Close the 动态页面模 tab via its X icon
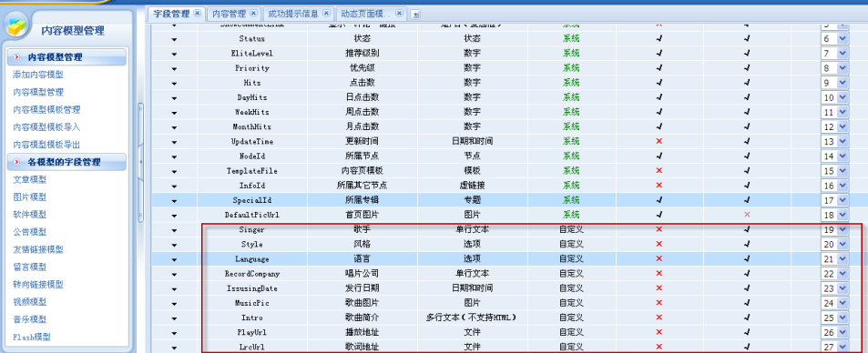 (x=399, y=13)
